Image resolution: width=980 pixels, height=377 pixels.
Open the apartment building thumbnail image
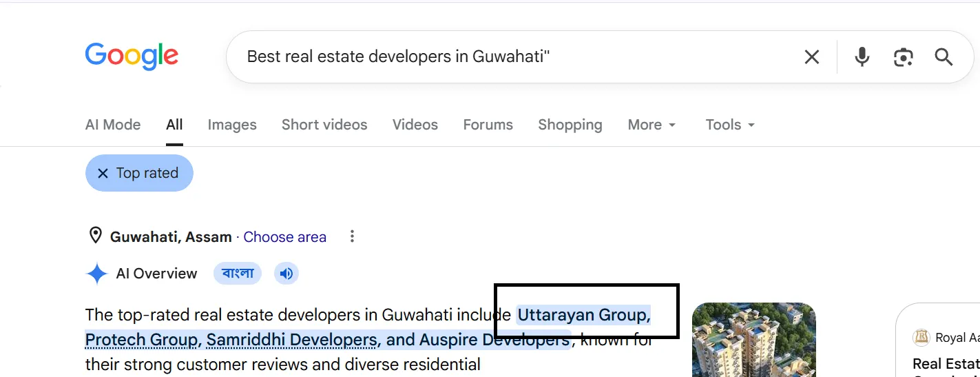[753, 340]
